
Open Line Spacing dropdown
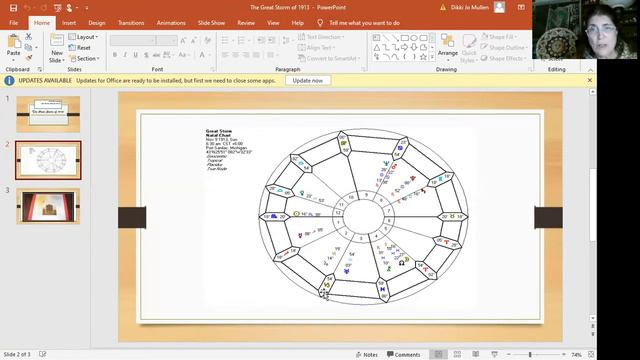[x=287, y=40]
